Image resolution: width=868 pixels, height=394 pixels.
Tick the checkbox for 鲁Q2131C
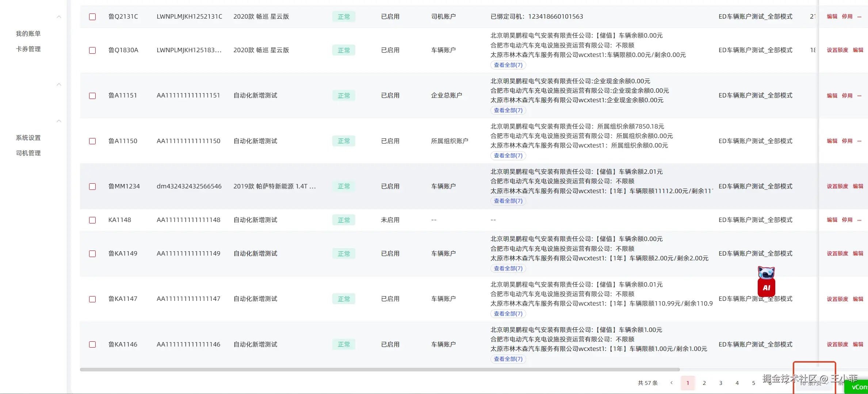pyautogui.click(x=92, y=17)
